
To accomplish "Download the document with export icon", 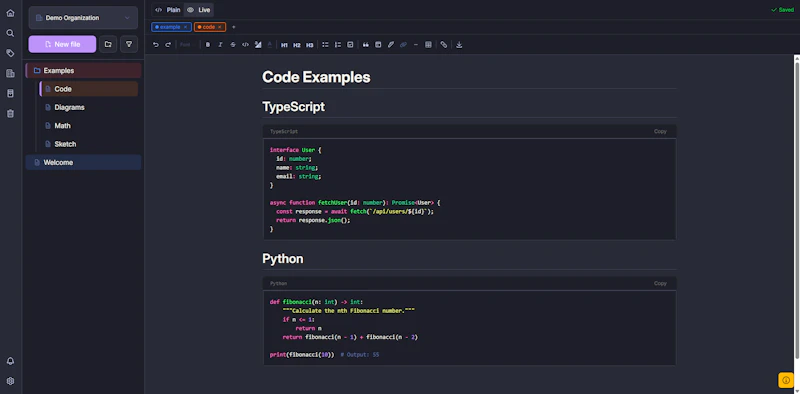I will click(x=459, y=45).
